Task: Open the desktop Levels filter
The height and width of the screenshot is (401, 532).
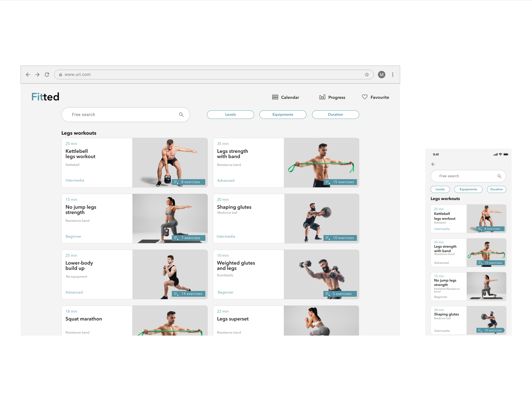Action: [230, 115]
